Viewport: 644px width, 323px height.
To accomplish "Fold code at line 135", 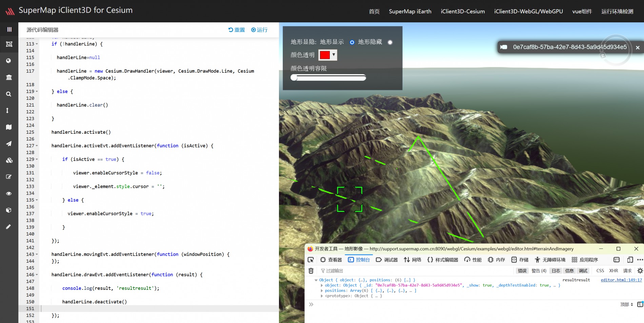I will coord(37,200).
